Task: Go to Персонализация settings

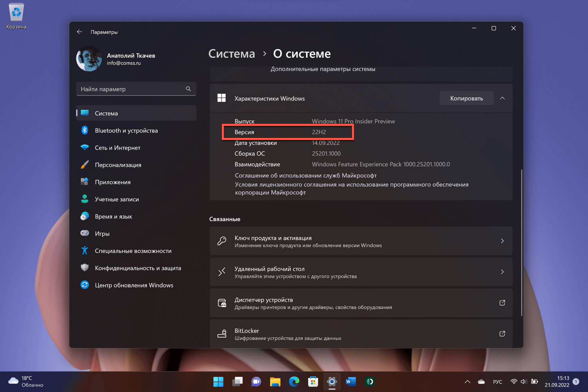Action: pos(118,165)
